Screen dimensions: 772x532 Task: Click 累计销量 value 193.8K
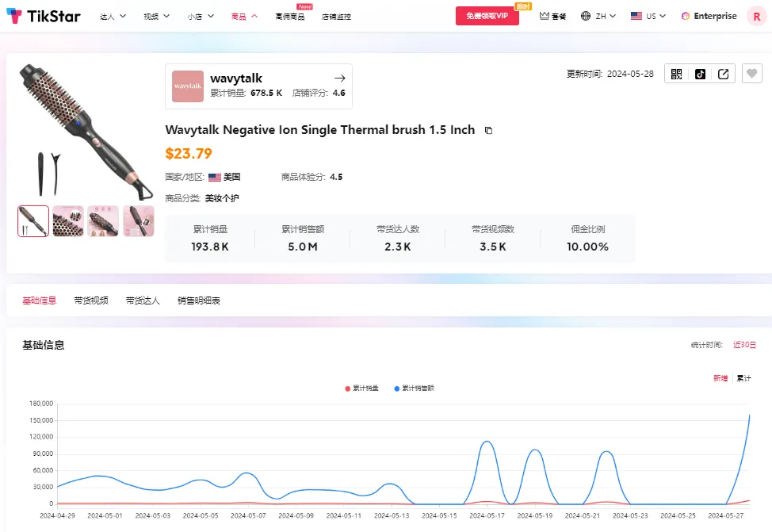pyautogui.click(x=210, y=247)
